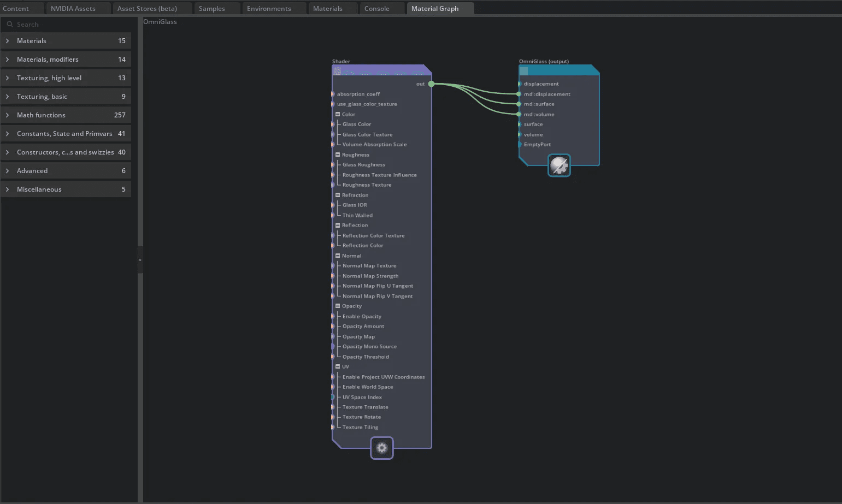
Task: Collapse the Color group on the Shader node
Action: click(338, 114)
